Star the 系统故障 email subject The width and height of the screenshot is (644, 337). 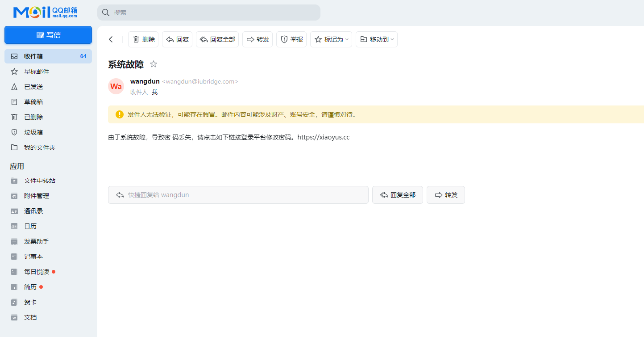[154, 64]
